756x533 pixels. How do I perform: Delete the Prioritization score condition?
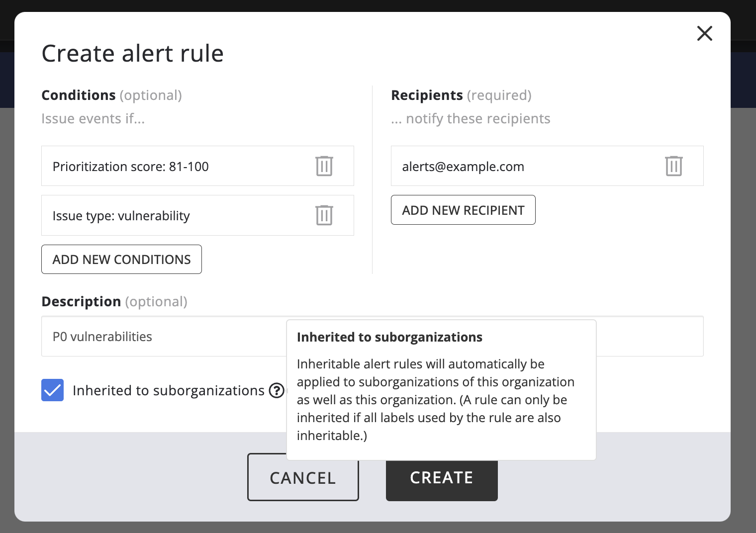[x=324, y=166]
